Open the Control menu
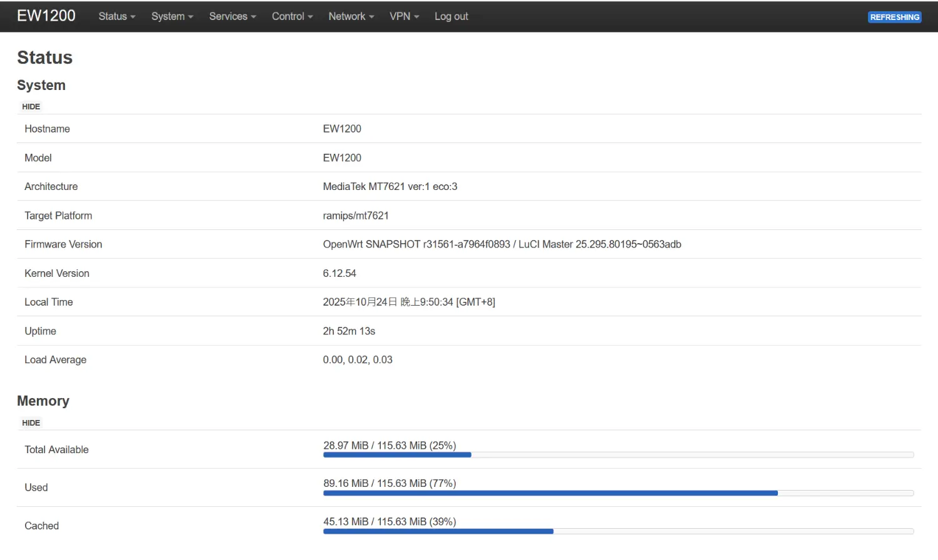Viewport: 938px width, 560px height. tap(292, 16)
